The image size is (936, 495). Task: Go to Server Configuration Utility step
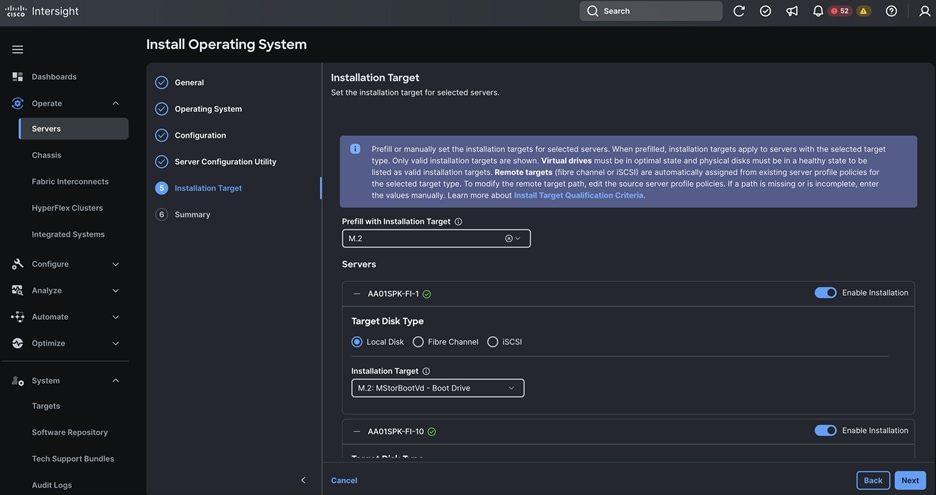(x=226, y=162)
